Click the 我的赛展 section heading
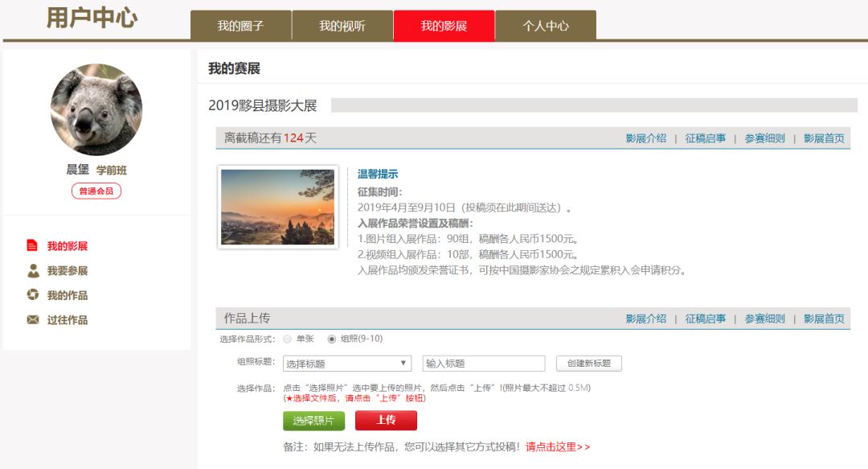Image resolution: width=868 pixels, height=469 pixels. click(x=234, y=68)
